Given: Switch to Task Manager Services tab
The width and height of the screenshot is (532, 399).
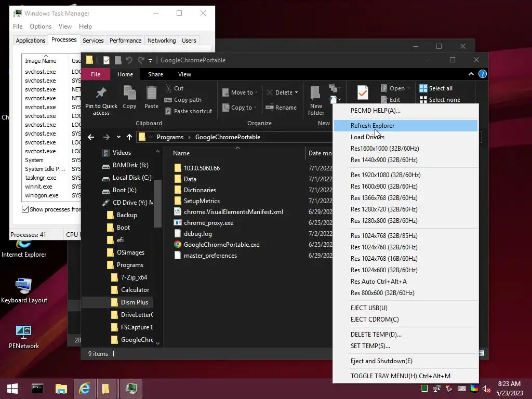Looking at the screenshot, I should (93, 41).
